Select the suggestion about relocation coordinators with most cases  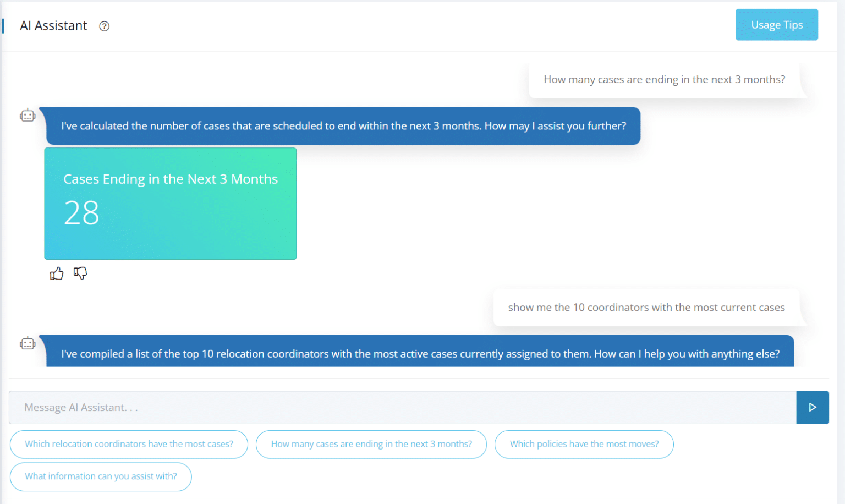coord(129,444)
